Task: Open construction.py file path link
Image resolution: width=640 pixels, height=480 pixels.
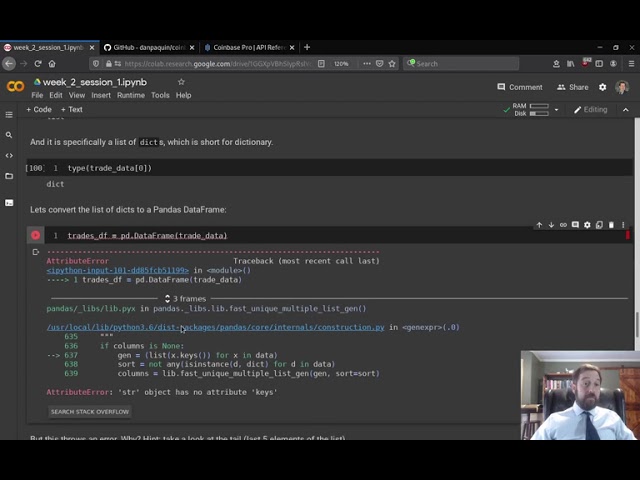Action: (x=216, y=327)
